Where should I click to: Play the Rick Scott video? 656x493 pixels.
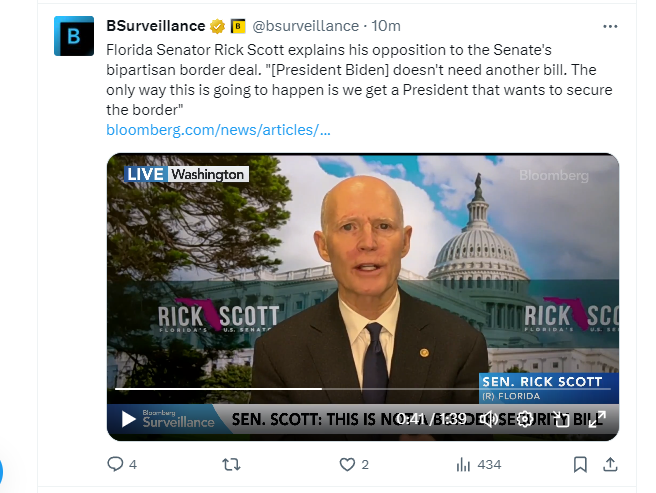129,419
